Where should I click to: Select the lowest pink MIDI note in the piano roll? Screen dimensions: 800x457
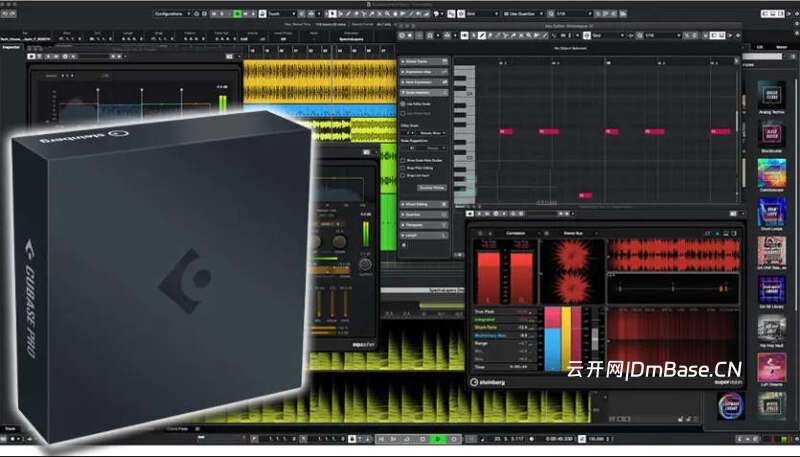pyautogui.click(x=586, y=195)
